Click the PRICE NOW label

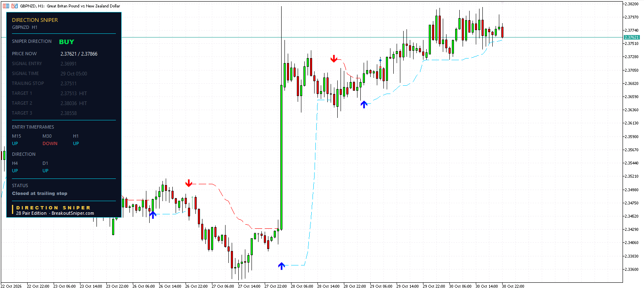point(24,54)
